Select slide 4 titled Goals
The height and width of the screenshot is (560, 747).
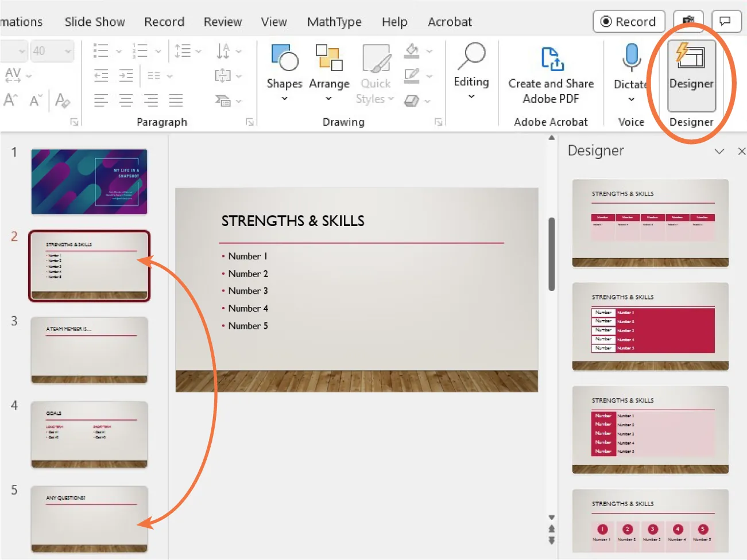[x=89, y=435]
